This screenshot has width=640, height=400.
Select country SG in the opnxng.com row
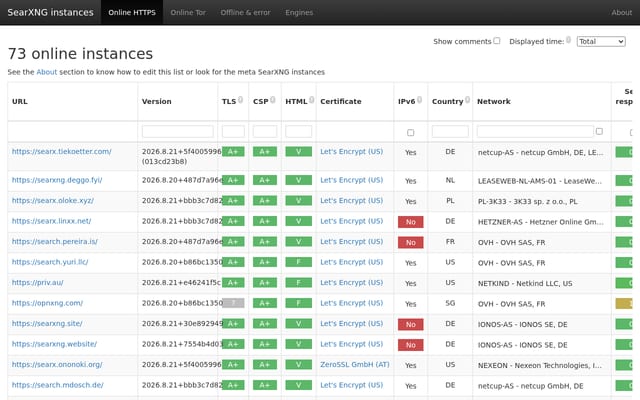click(x=450, y=303)
